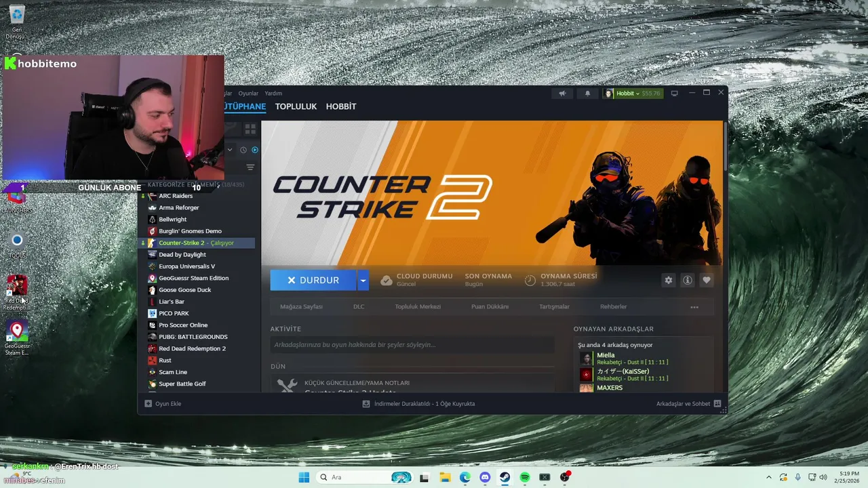Screen dimensions: 868x488
Task: Open downloads icon in bottom bar
Action: pos(366,403)
